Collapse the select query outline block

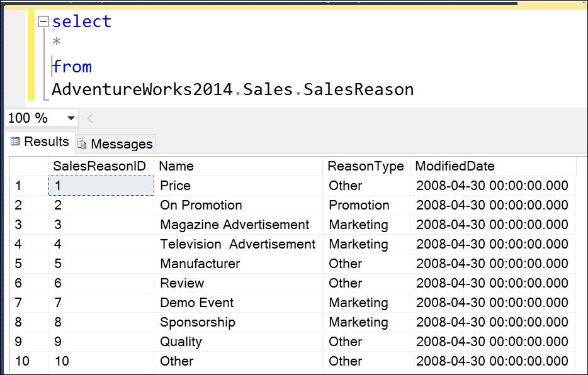[x=43, y=21]
